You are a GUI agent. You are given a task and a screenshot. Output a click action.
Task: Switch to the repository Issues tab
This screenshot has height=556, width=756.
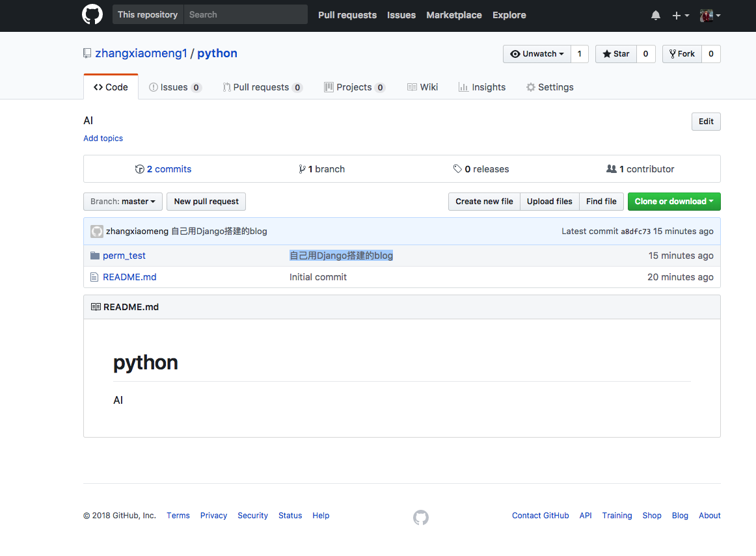pos(175,87)
